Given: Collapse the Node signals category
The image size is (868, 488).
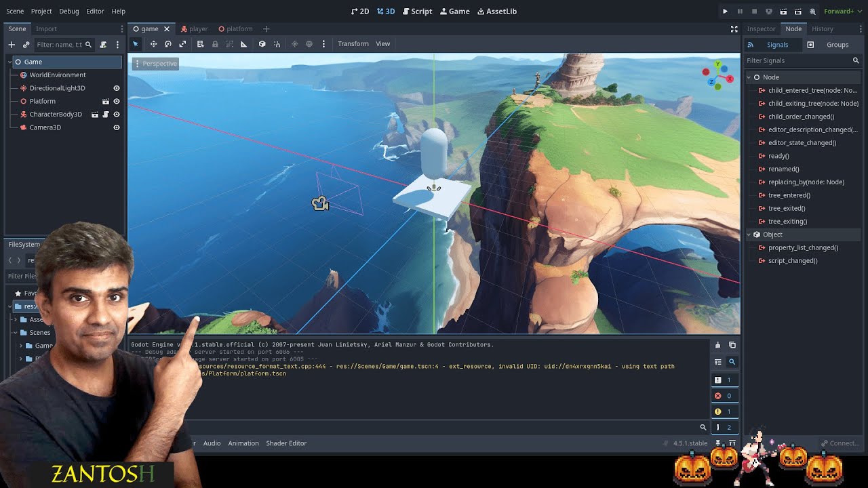Looking at the screenshot, I should point(749,77).
